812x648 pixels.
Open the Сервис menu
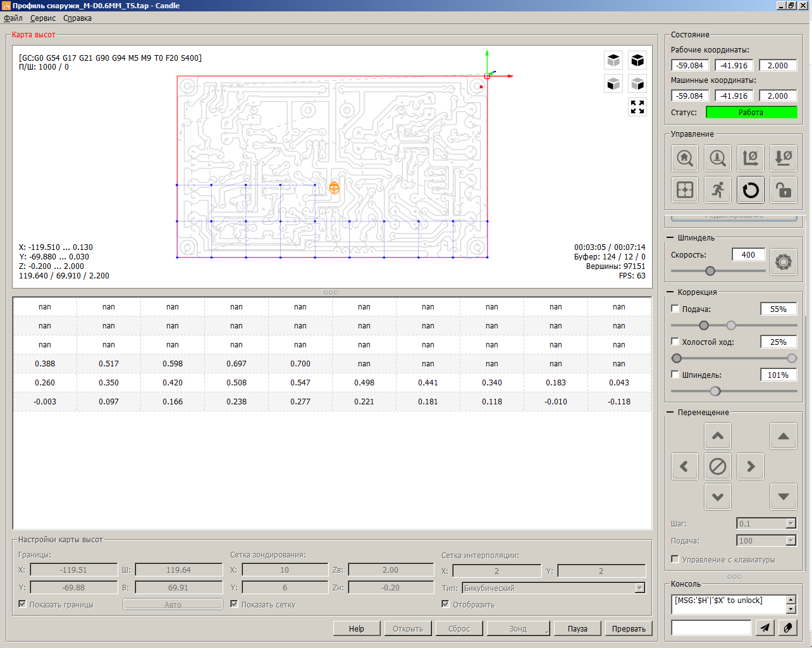tap(43, 18)
